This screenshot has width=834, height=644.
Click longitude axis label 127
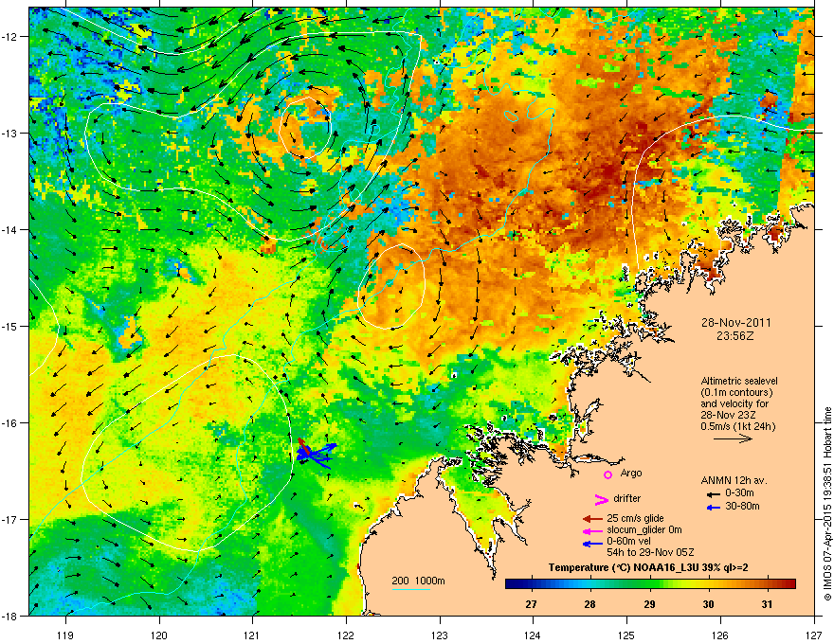point(814,635)
